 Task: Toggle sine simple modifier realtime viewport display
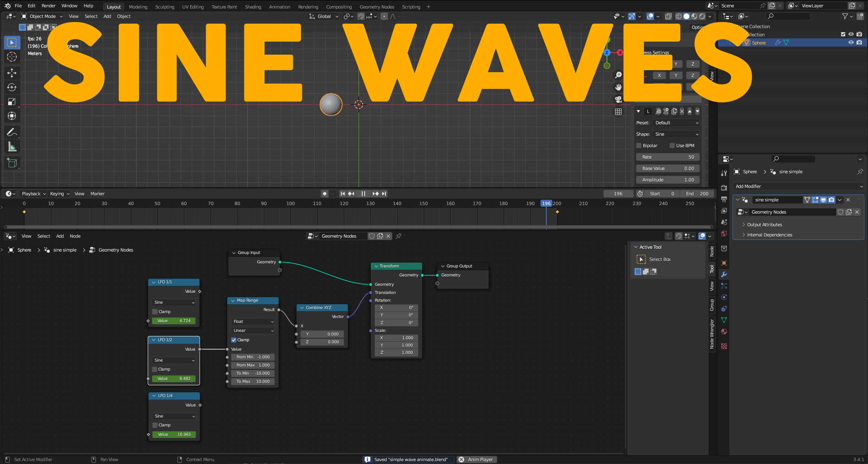[x=823, y=200]
